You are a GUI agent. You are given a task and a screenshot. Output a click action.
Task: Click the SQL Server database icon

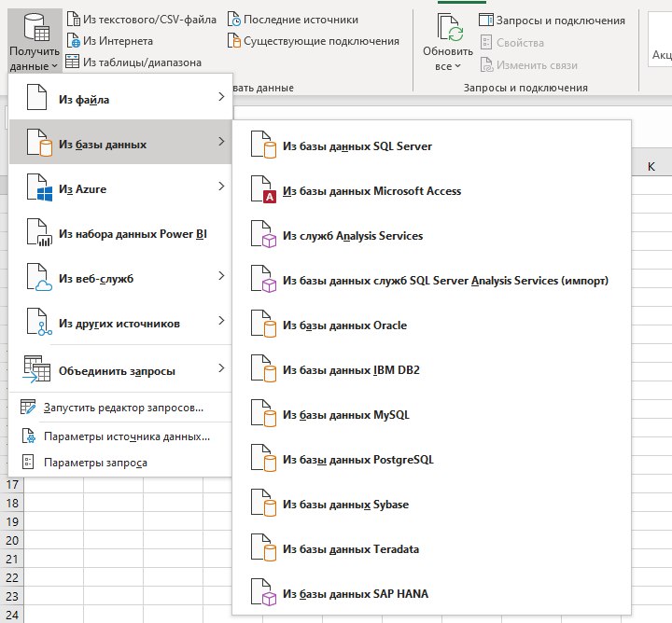[263, 145]
